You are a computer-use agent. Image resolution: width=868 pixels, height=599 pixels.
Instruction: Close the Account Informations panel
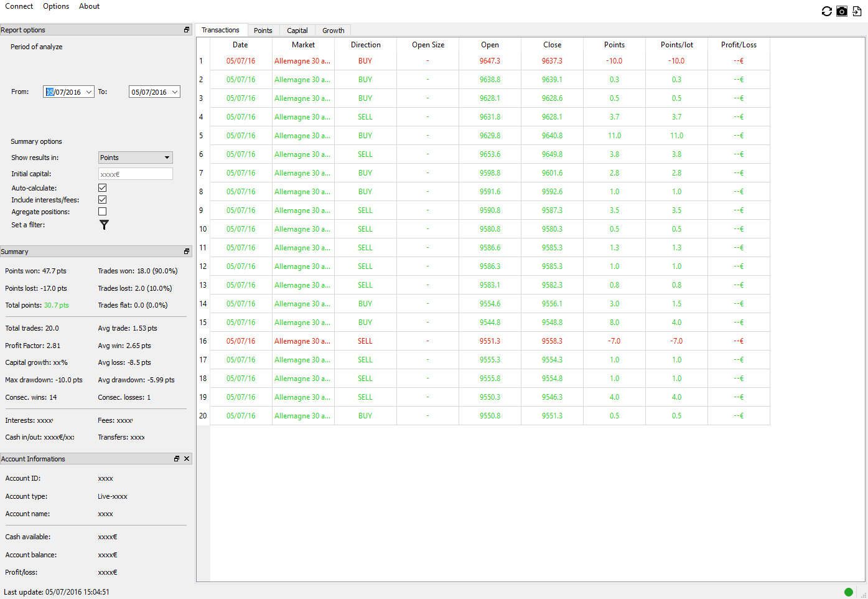click(187, 459)
